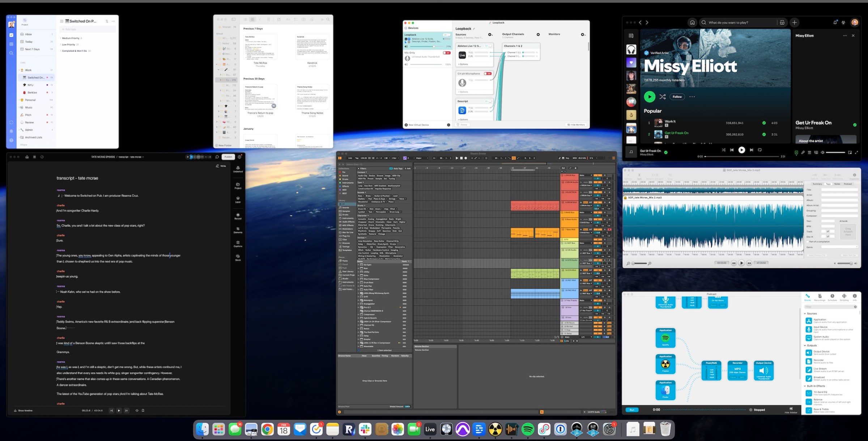
Task: Select the Instruments category in Ableton's library
Action: pyautogui.click(x=348, y=218)
